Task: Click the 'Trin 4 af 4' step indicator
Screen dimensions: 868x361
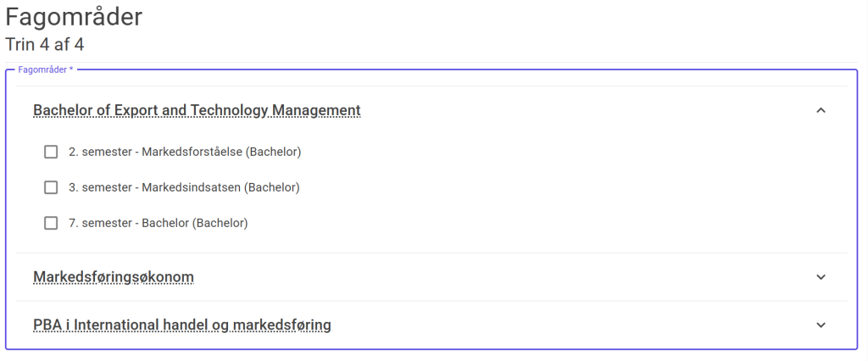Action: point(45,44)
